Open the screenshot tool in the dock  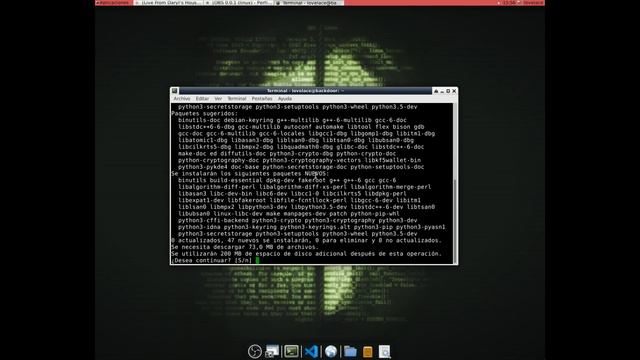272,351
